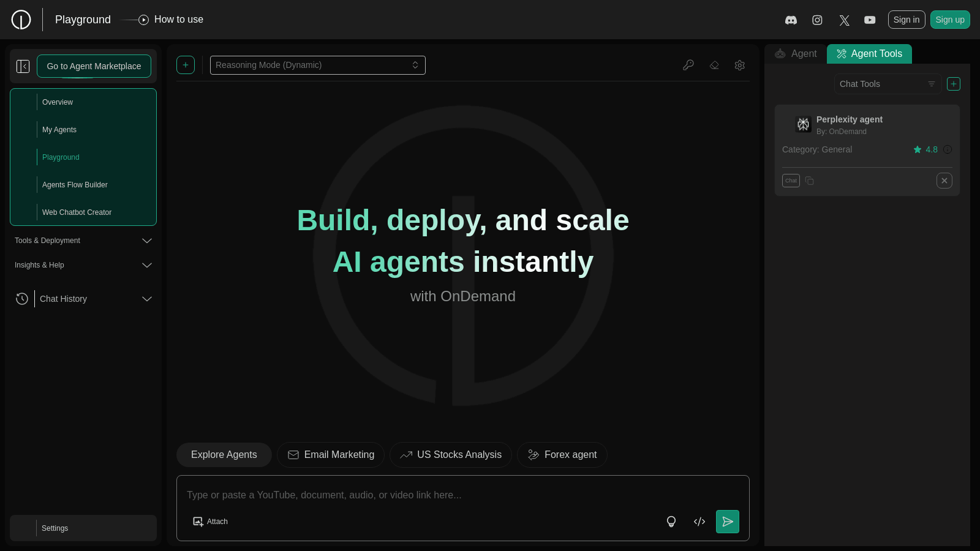Image resolution: width=980 pixels, height=551 pixels.
Task: Click the Sign in button
Action: click(907, 20)
